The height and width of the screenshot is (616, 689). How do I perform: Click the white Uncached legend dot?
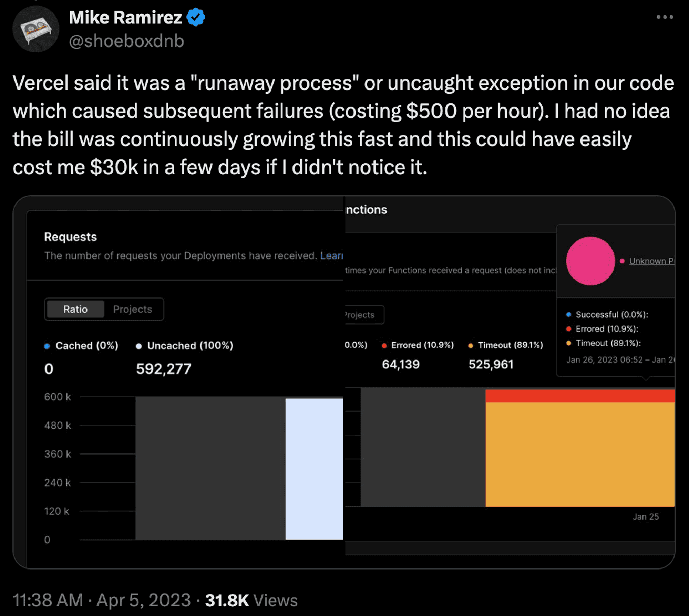tap(139, 346)
